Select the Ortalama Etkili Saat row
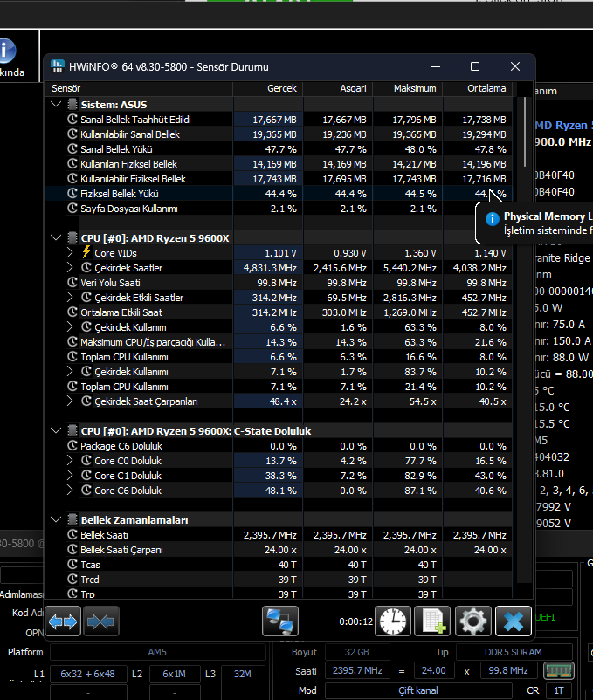Image resolution: width=593 pixels, height=700 pixels. [x=279, y=312]
